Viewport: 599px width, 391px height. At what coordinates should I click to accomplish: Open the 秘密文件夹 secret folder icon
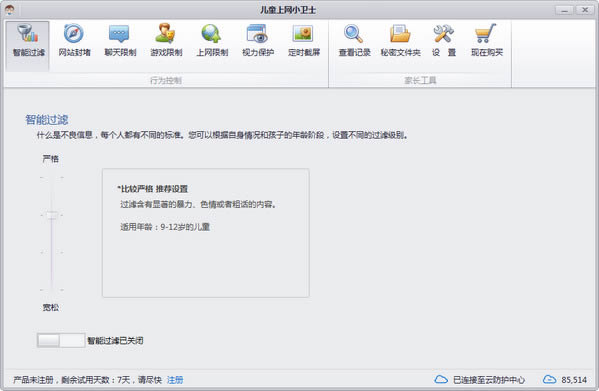click(x=400, y=40)
